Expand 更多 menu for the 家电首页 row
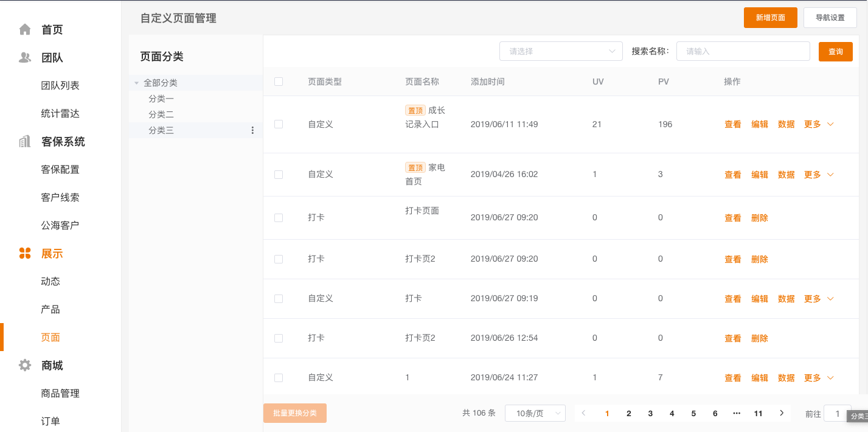 [x=818, y=175]
